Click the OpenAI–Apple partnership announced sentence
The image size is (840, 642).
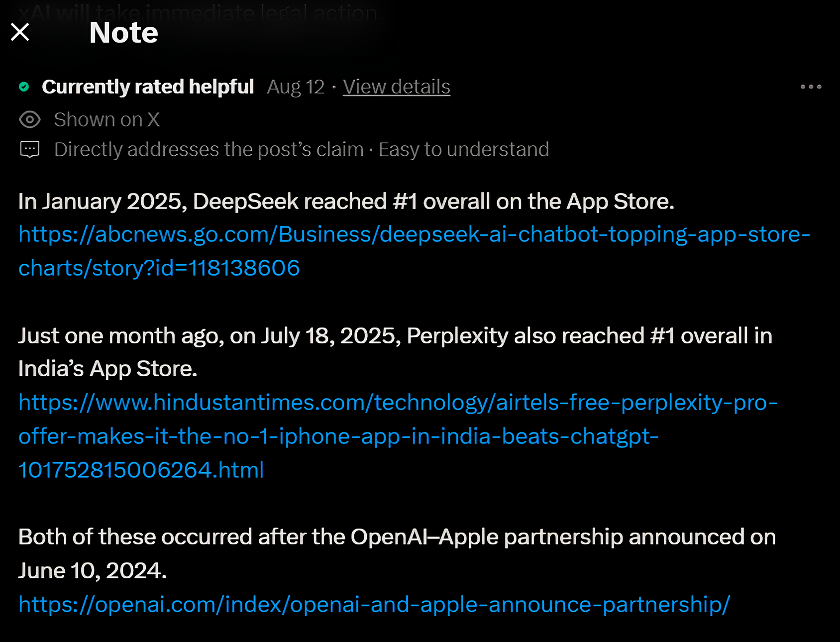click(x=397, y=537)
